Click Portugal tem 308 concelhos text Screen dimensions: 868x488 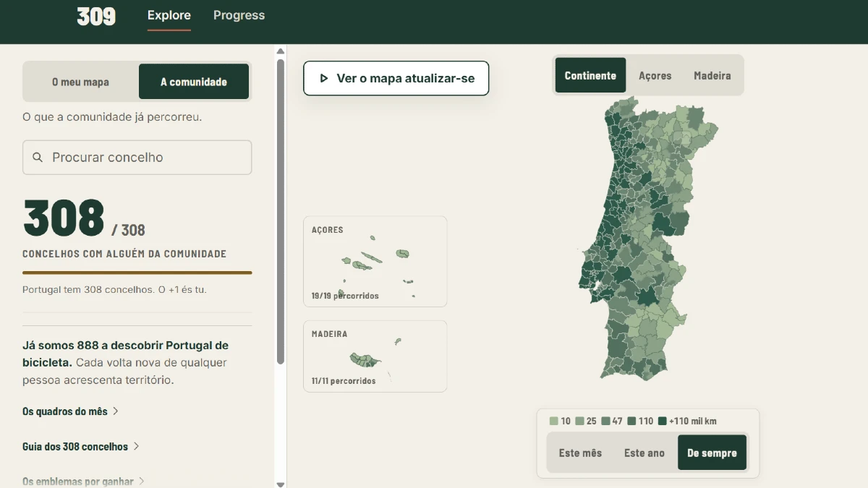[114, 289]
